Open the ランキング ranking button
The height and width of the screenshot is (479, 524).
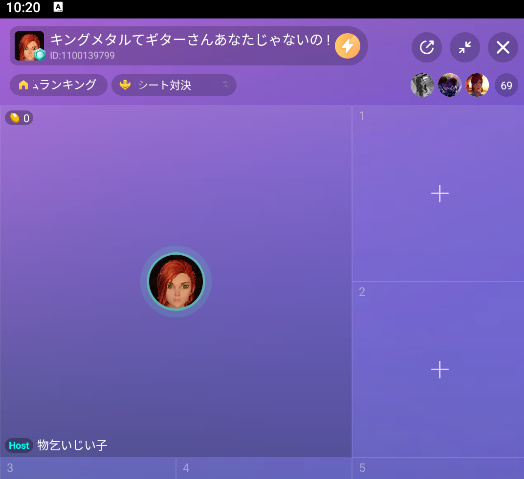[58, 85]
